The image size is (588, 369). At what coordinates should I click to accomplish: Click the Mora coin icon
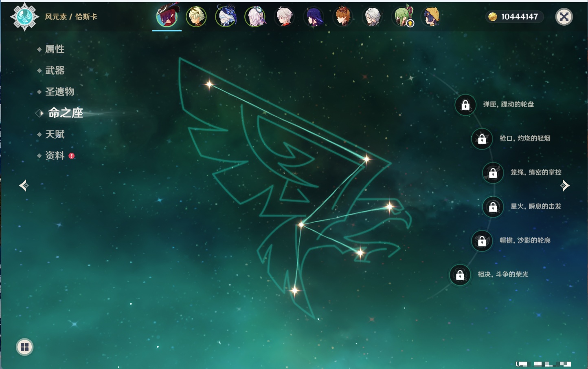[493, 17]
